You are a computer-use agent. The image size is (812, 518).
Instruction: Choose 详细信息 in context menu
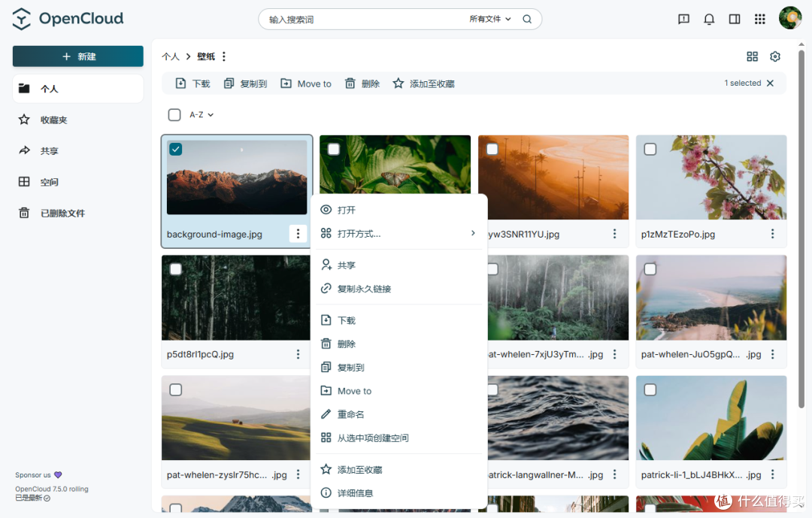[x=398, y=493]
